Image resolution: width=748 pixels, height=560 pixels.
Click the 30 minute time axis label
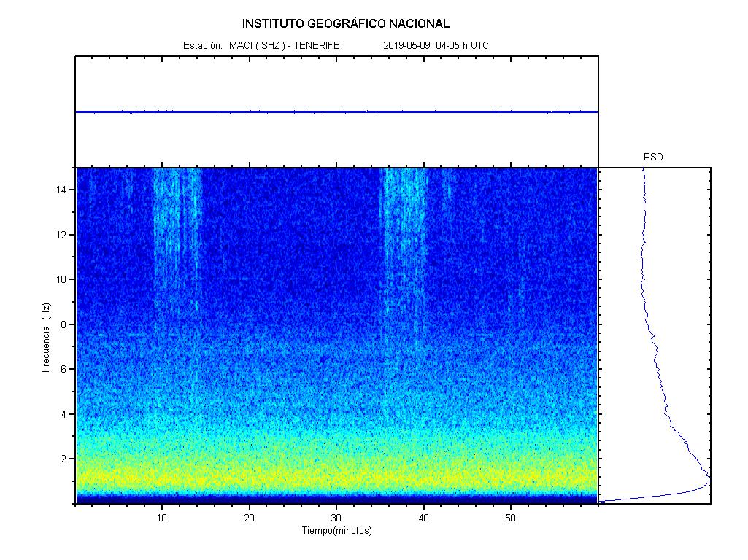(336, 518)
